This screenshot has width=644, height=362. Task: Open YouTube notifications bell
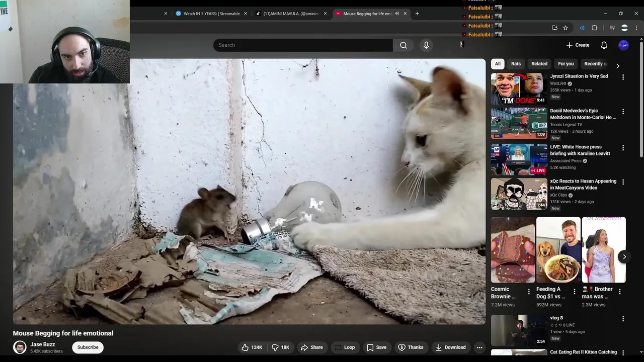click(604, 45)
